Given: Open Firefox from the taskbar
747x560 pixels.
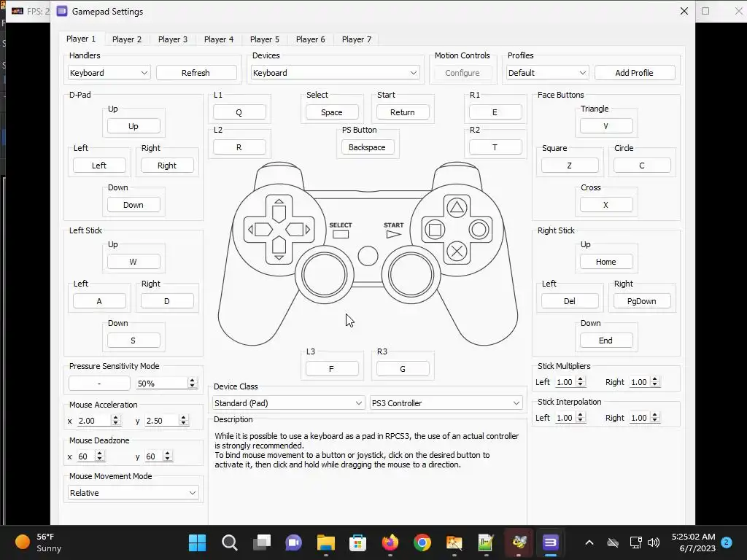Looking at the screenshot, I should point(390,542).
